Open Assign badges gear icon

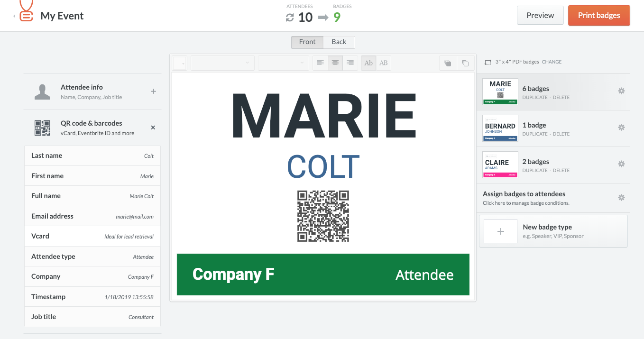621,198
